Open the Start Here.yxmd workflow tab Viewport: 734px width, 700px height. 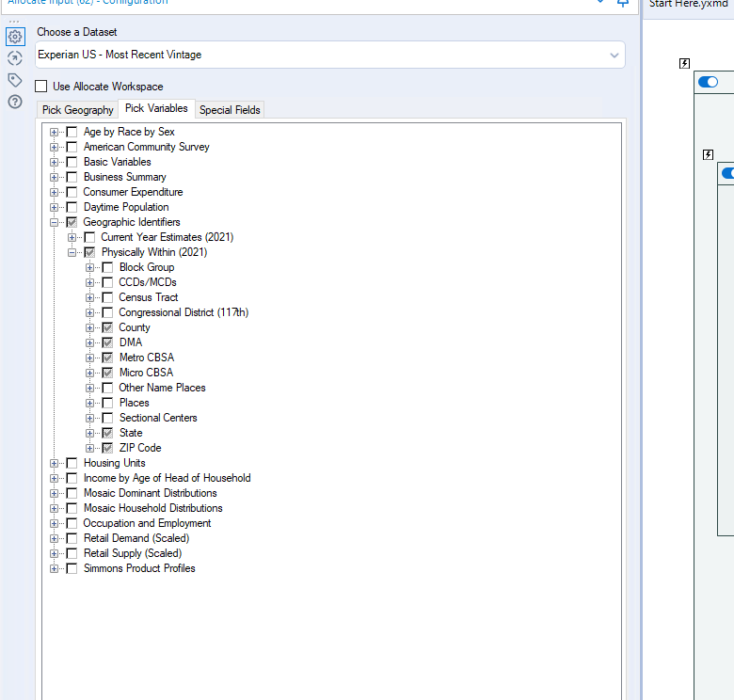point(688,4)
